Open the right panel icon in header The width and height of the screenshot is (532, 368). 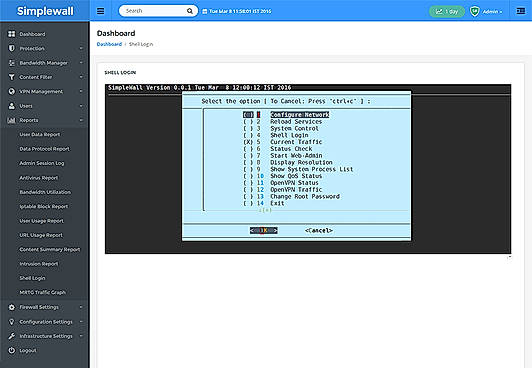520,11
